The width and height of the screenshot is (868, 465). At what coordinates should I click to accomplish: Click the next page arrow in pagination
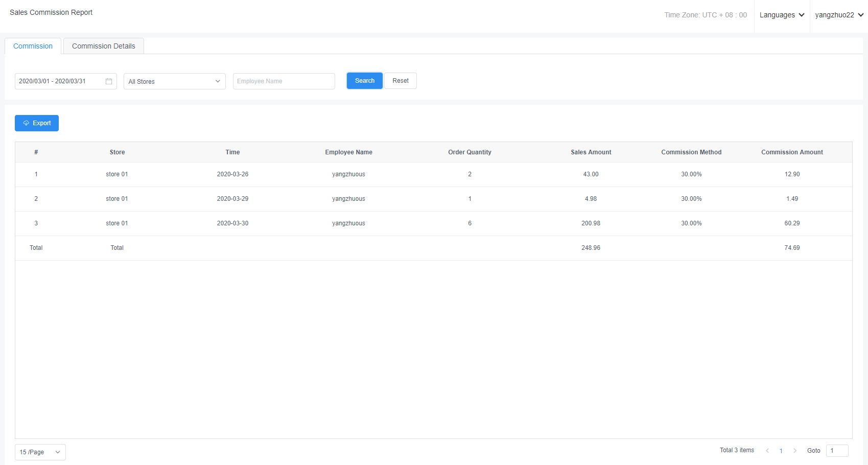click(x=795, y=451)
